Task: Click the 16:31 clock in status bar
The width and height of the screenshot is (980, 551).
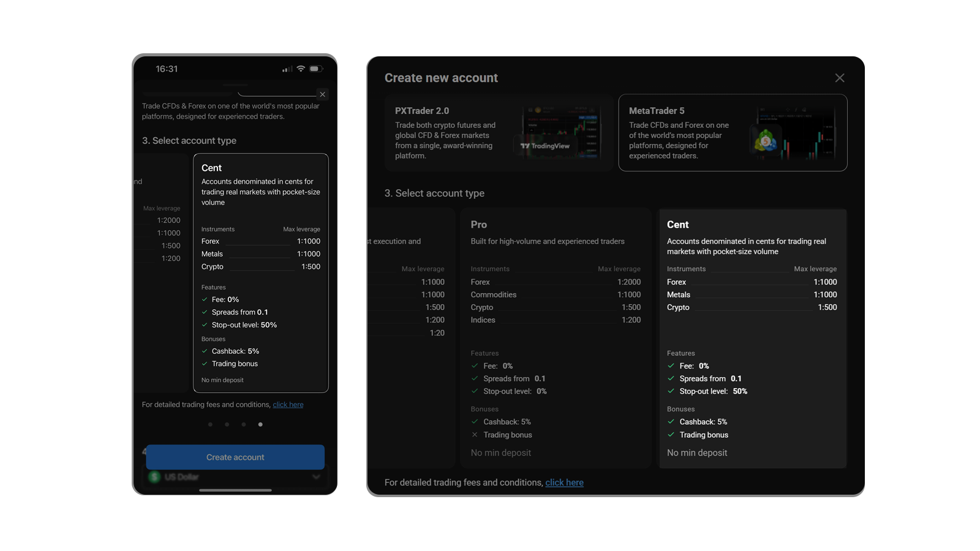Action: coord(167,69)
